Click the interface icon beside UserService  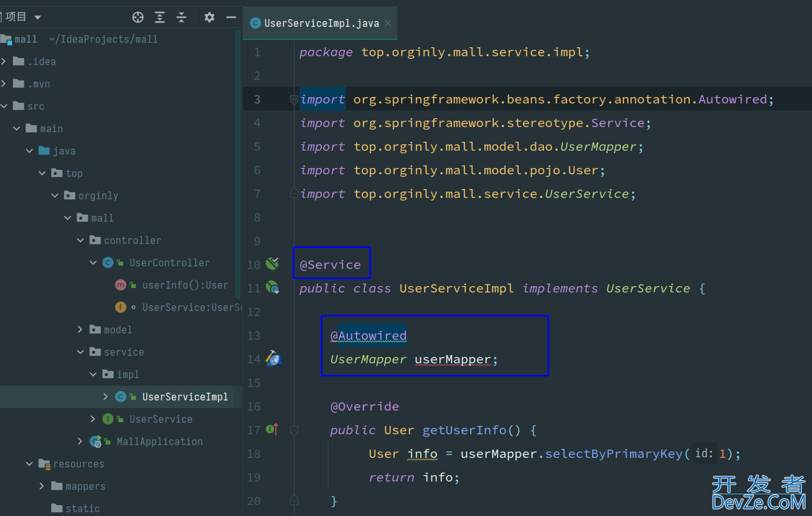tap(108, 419)
